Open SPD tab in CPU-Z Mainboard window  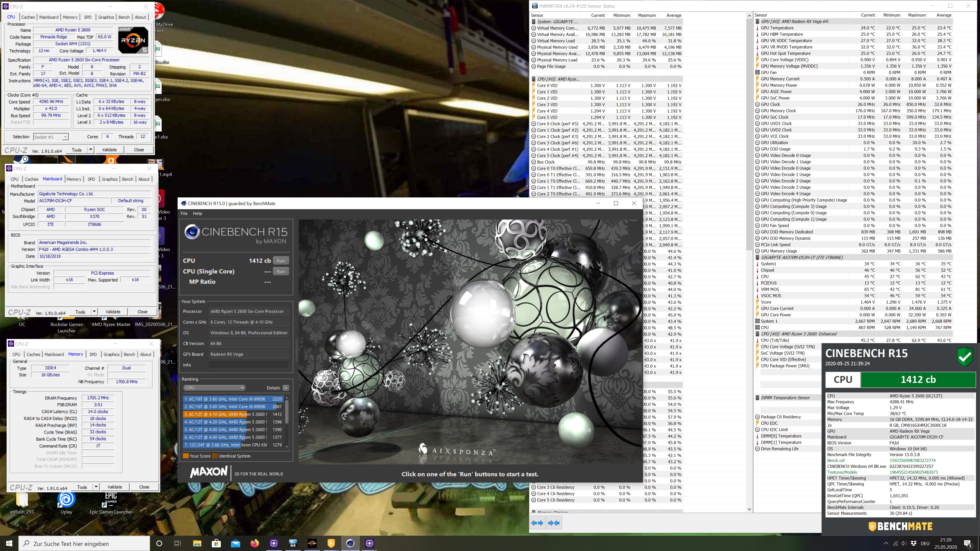click(91, 179)
